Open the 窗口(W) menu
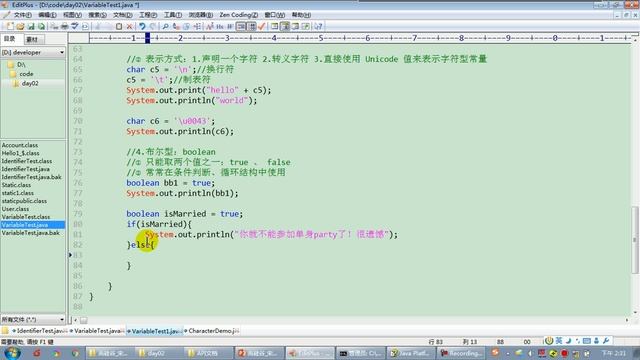The height and width of the screenshot is (360, 640). point(274,15)
